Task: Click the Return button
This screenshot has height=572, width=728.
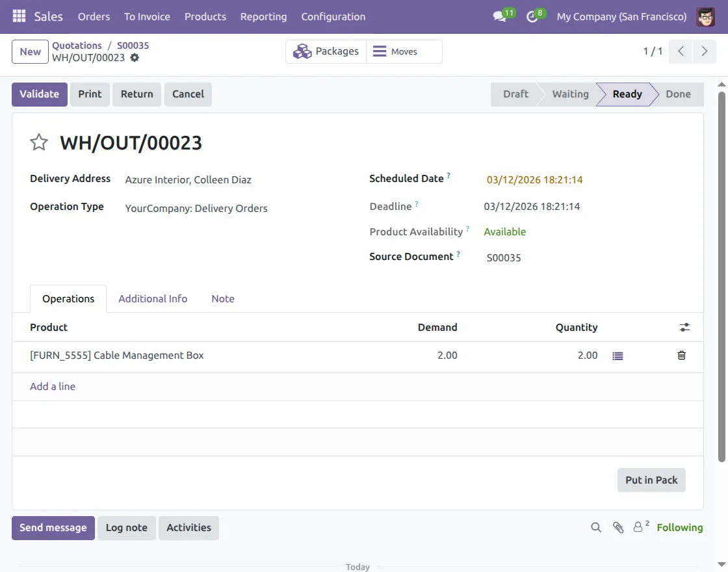Action: pyautogui.click(x=136, y=94)
